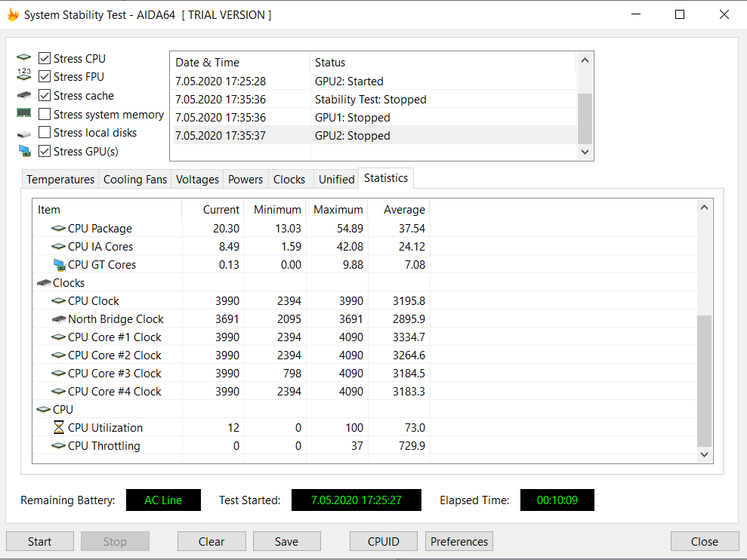The width and height of the screenshot is (747, 560).
Task: Click the Item column header
Action: [x=107, y=210]
